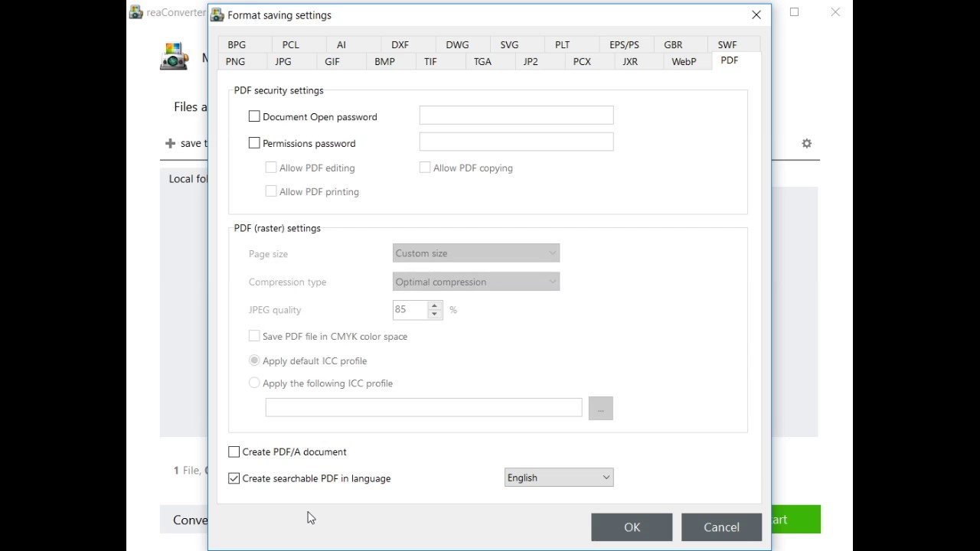Enable Create PDF/A document checkbox
This screenshot has height=551, width=980.
tap(234, 452)
